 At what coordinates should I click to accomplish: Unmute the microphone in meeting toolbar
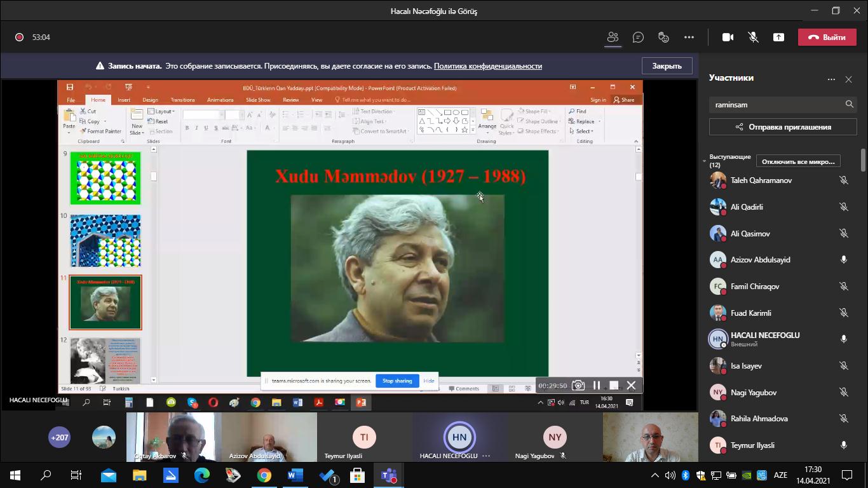(753, 37)
